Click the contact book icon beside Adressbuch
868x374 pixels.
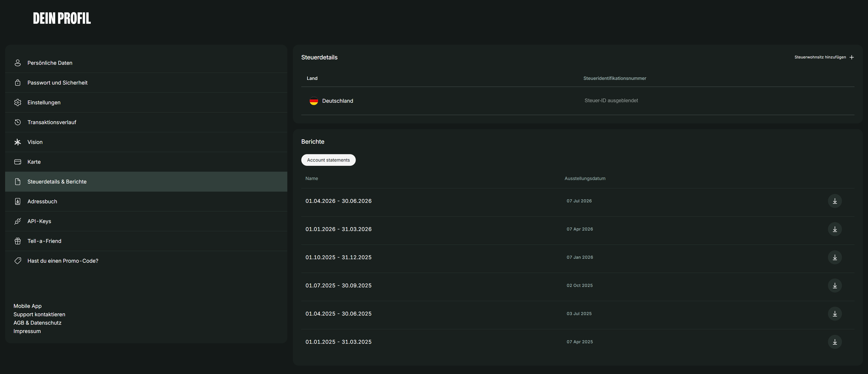18,201
